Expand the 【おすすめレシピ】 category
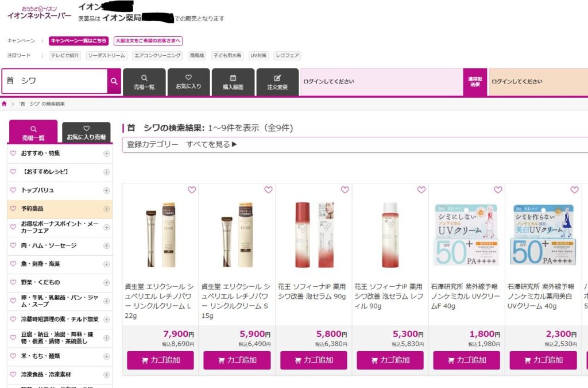Screen dimensions: 588x388 point(106,172)
